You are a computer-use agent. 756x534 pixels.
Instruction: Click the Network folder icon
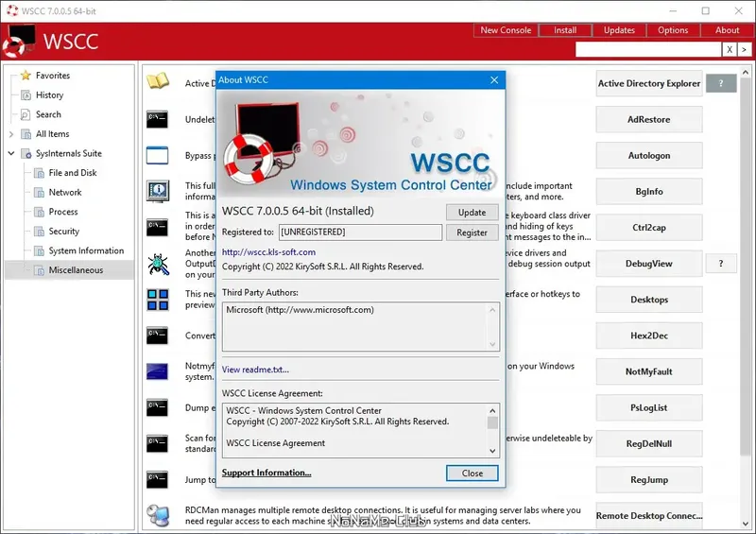click(39, 193)
